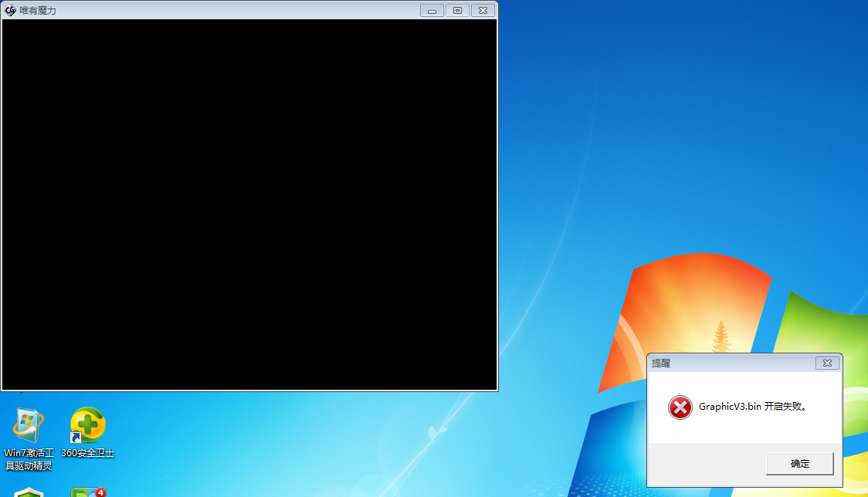Image resolution: width=868 pixels, height=497 pixels.
Task: Click inside the black game display area
Action: click(x=249, y=205)
